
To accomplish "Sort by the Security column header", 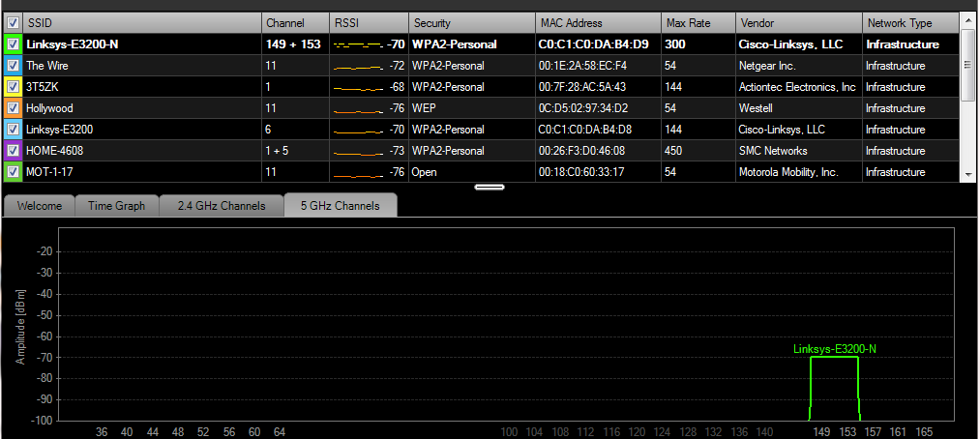I will click(x=472, y=23).
